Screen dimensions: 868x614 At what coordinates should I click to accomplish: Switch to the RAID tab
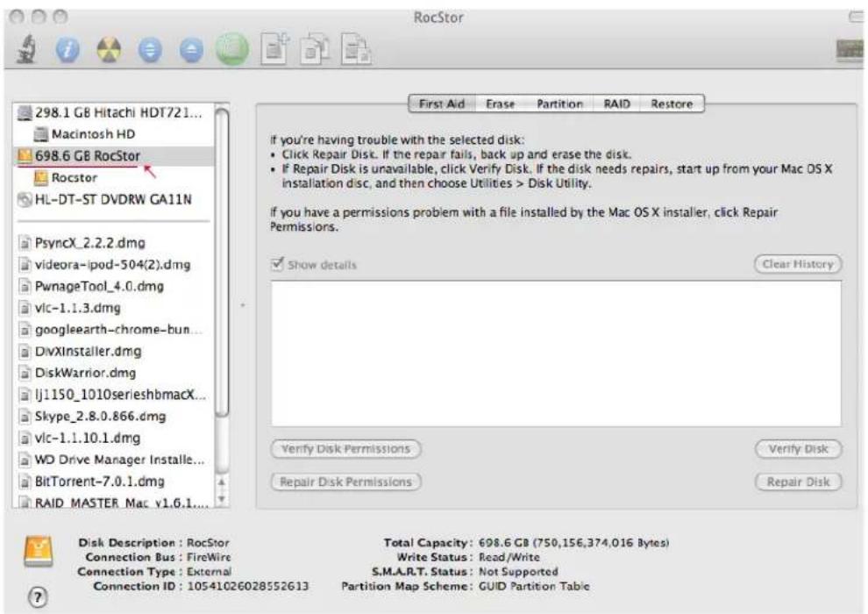616,104
